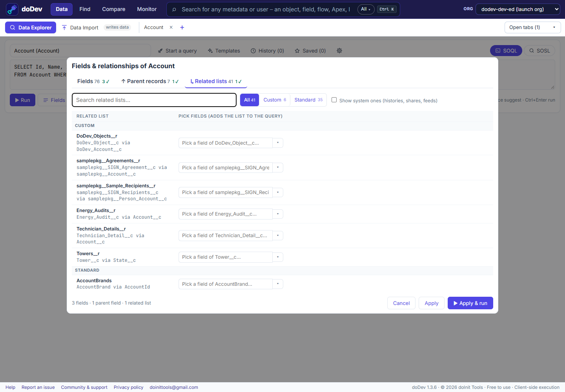Screen dimensions: 565x392
Task: Open Data Import tab
Action: click(x=80, y=27)
